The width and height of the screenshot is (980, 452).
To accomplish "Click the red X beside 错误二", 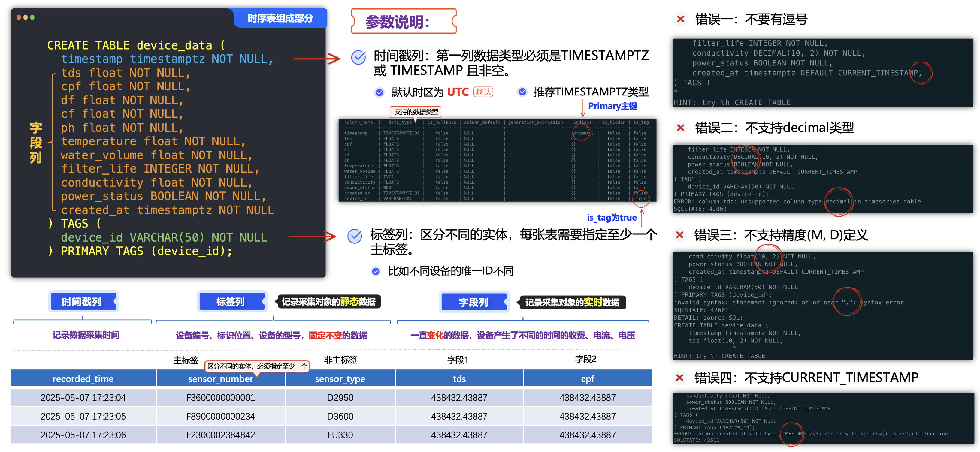I will [x=680, y=128].
